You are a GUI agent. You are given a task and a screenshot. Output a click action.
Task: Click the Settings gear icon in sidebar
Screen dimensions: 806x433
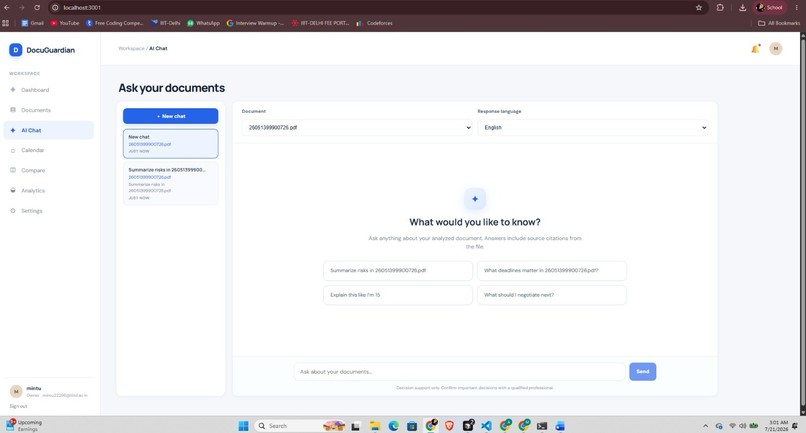click(13, 210)
